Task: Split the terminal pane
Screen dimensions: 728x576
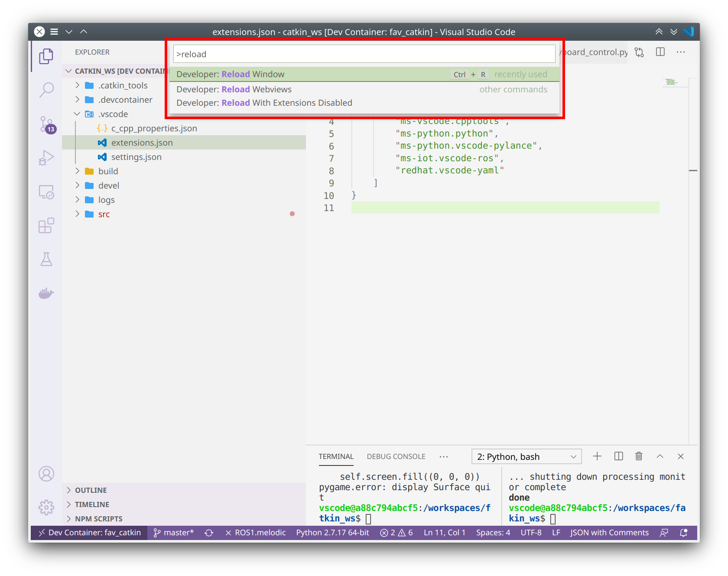Action: click(x=618, y=456)
